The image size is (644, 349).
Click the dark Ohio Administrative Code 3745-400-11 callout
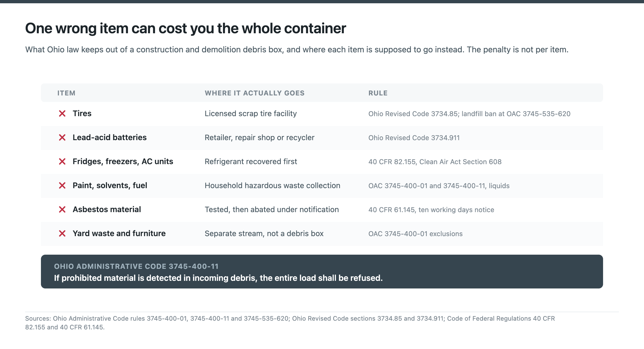point(322,272)
